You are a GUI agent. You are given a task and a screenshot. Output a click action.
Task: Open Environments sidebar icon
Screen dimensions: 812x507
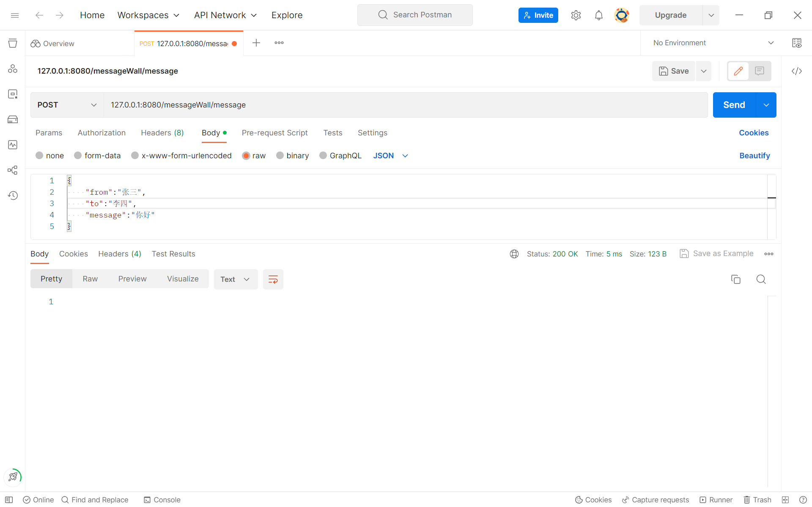click(x=13, y=94)
